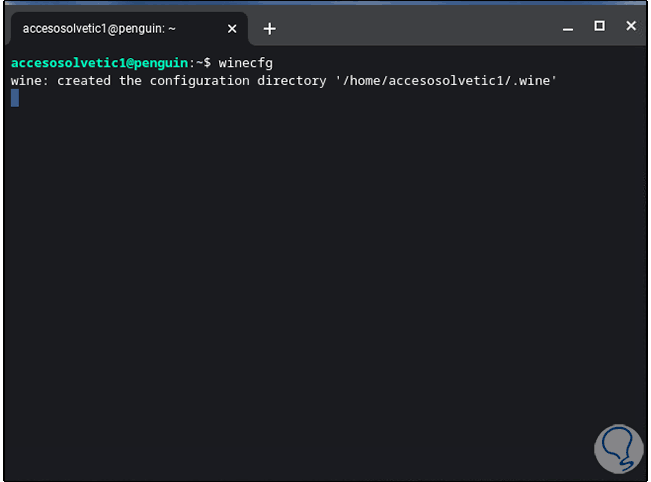This screenshot has width=651, height=482.
Task: Click the dollar sign prompt symbol
Action: tap(207, 63)
